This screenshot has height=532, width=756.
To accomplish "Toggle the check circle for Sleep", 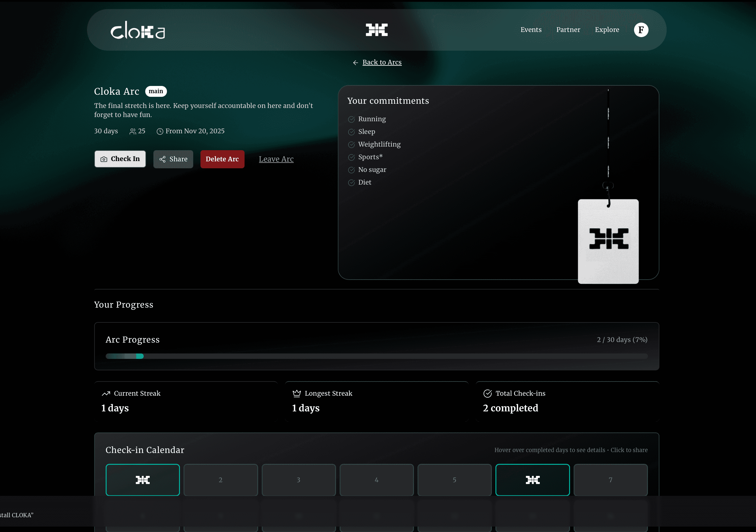I will pos(351,132).
